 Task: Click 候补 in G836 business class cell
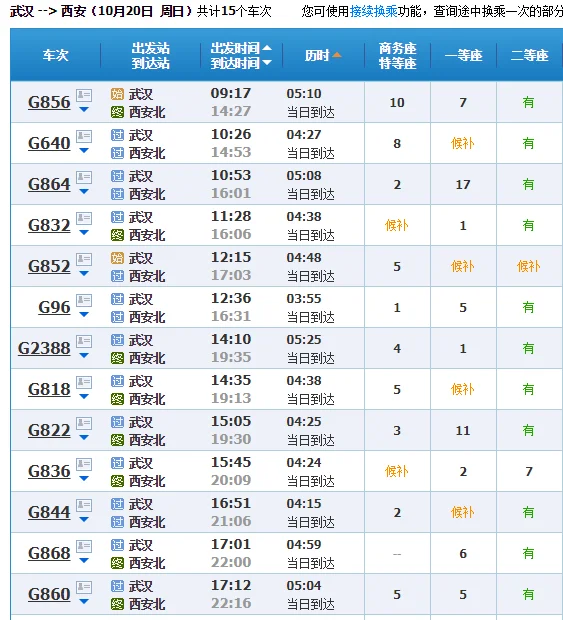397,471
